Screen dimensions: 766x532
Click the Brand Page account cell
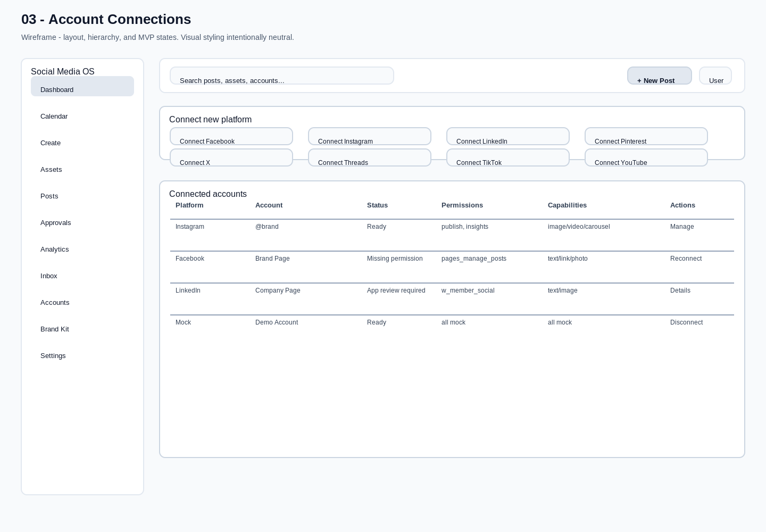[272, 259]
